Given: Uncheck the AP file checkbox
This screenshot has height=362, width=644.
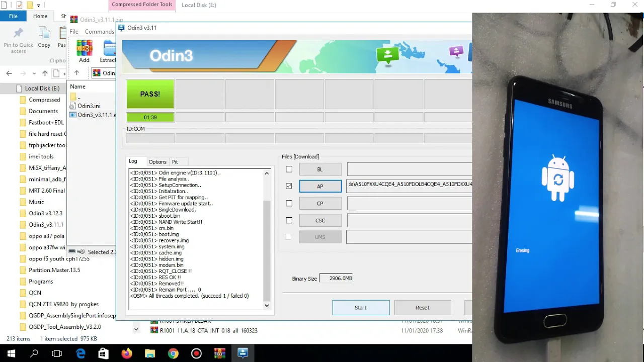Looking at the screenshot, I should [289, 186].
